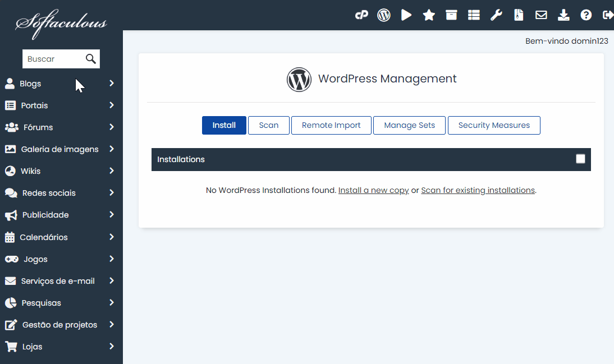Image resolution: width=614 pixels, height=364 pixels.
Task: Expand the Pesquisas category chevron
Action: point(112,303)
